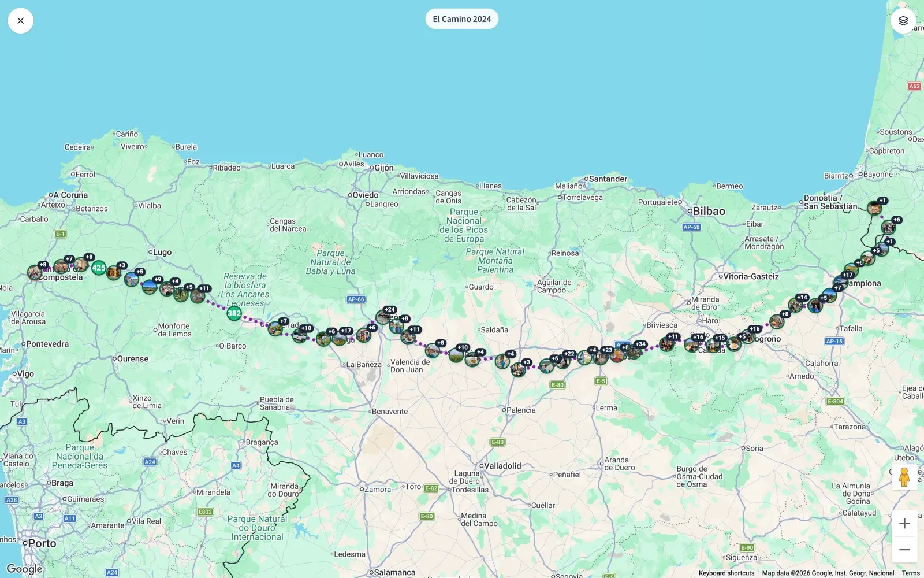The image size is (924, 578).
Task: Open the map layers selector
Action: (903, 21)
